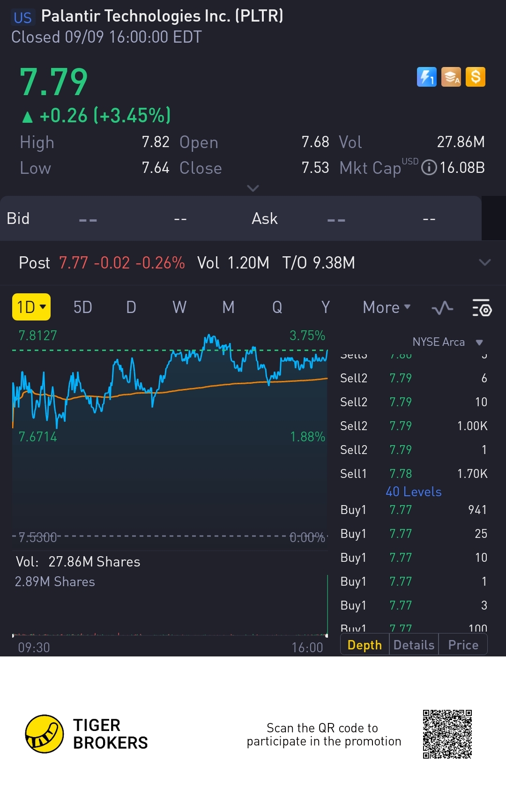
Task: Select the Details tab
Action: (414, 645)
